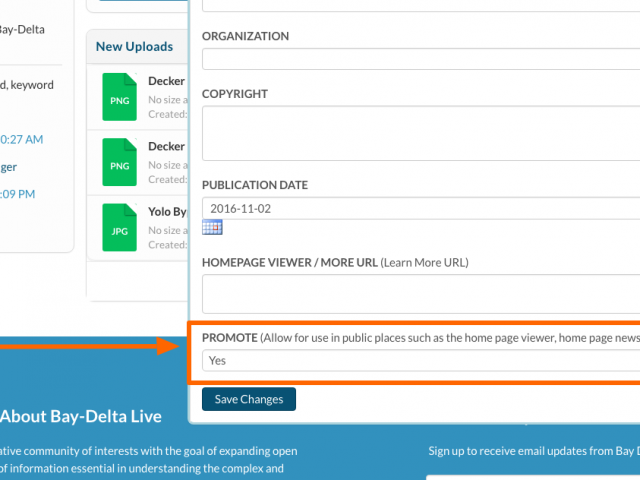Click the Homepage Viewer / More URL field
This screenshot has width=640, height=480.
click(x=421, y=294)
